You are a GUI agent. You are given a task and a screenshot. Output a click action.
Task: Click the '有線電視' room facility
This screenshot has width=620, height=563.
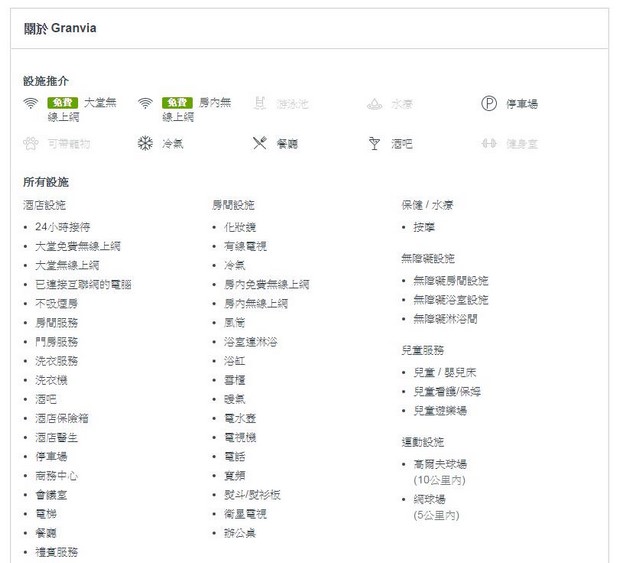click(x=246, y=246)
